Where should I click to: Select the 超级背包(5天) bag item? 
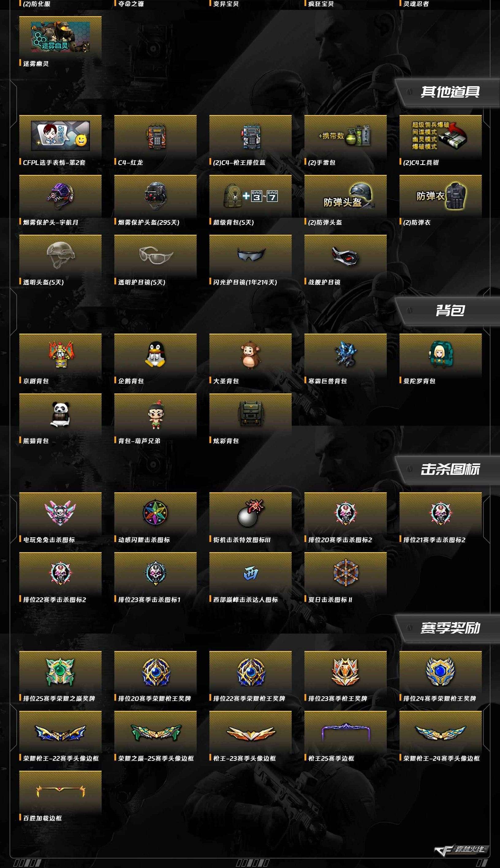click(x=250, y=196)
